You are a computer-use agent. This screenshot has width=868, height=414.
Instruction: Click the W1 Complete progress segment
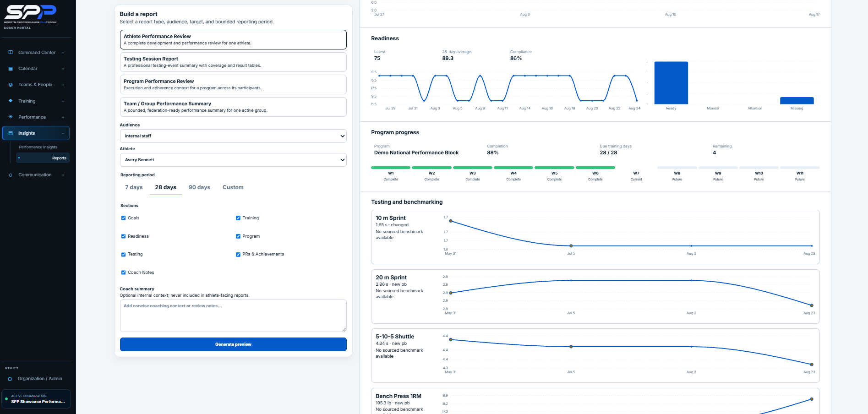[x=391, y=168]
